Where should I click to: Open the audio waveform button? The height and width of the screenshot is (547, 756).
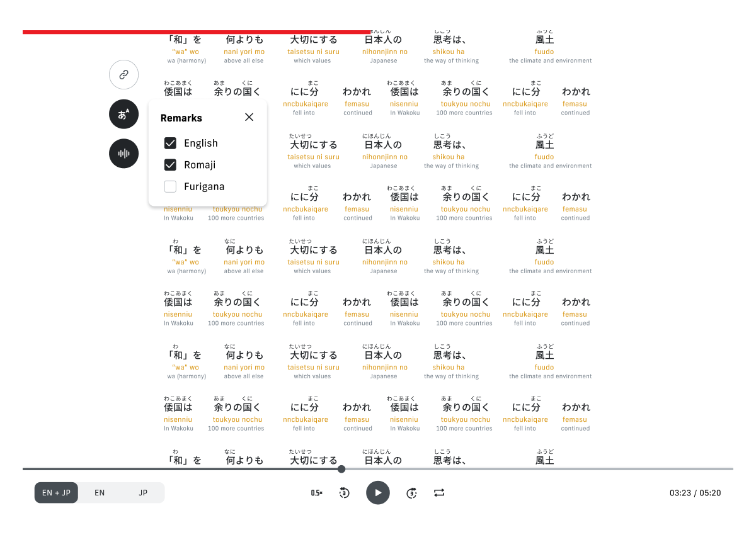click(123, 154)
